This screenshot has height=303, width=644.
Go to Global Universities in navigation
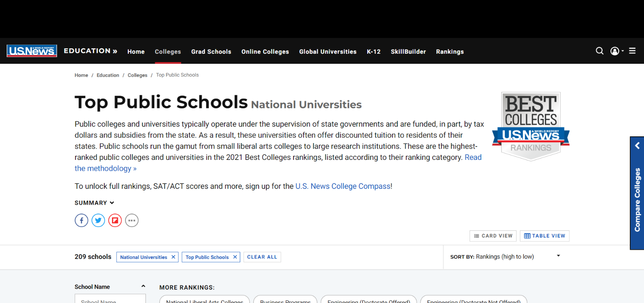327,52
